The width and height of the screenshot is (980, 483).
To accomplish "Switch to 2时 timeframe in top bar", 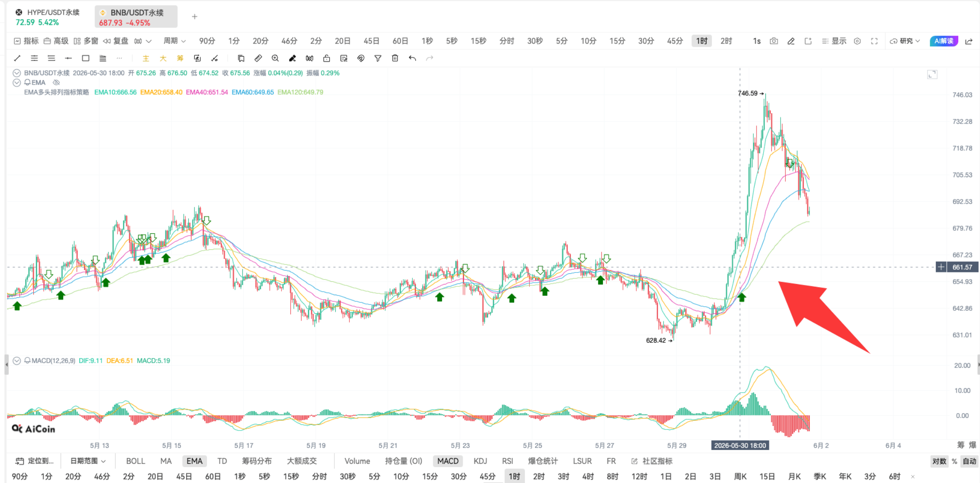I will (726, 41).
